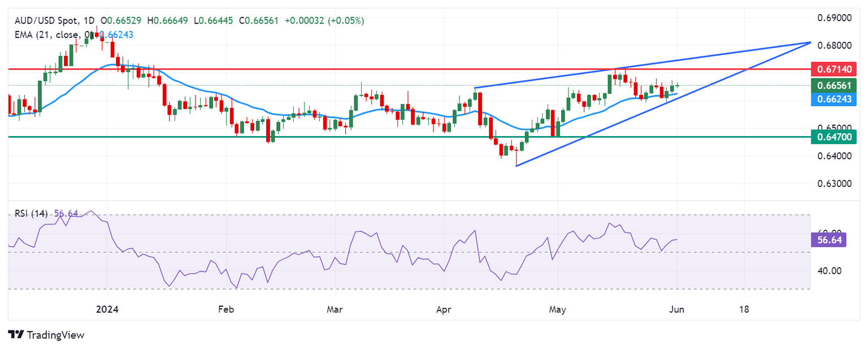Click the Jun label on time axis
Screen dimensions: 868x349
pos(676,309)
